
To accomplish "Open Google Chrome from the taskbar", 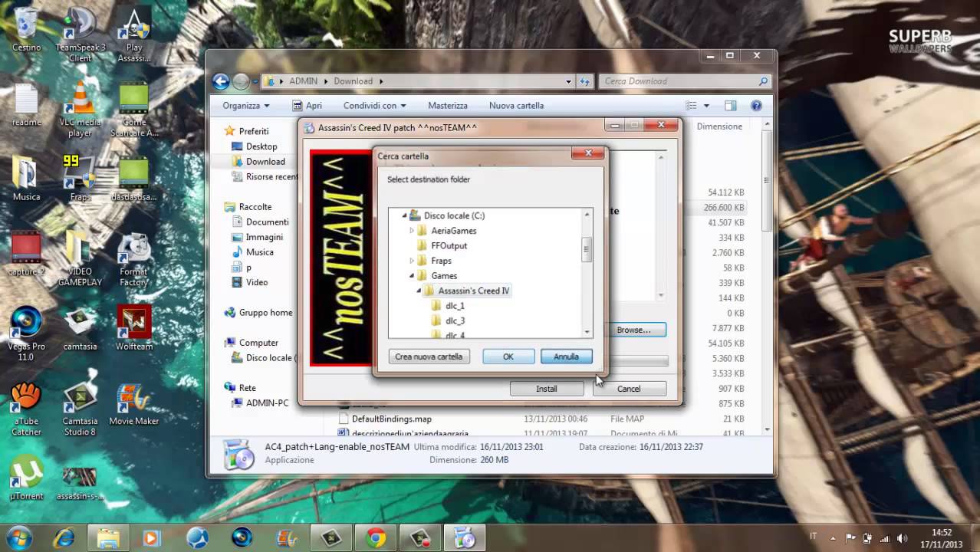I will coord(376,537).
